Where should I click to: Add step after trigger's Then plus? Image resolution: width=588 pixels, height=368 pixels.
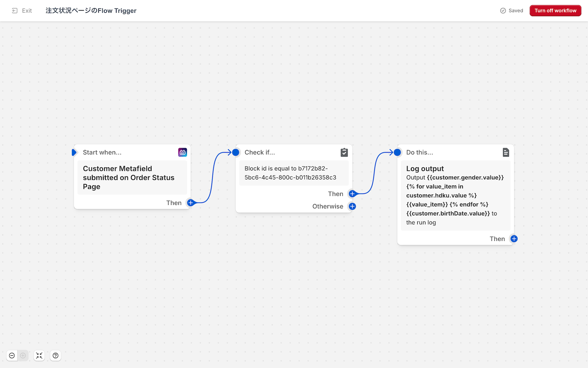pyautogui.click(x=190, y=203)
